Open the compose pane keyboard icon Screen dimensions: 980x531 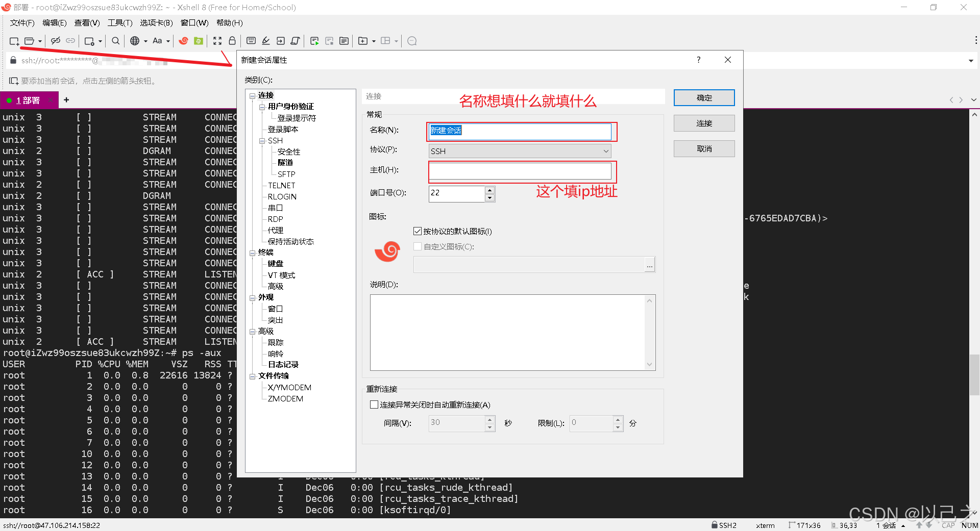coord(251,41)
